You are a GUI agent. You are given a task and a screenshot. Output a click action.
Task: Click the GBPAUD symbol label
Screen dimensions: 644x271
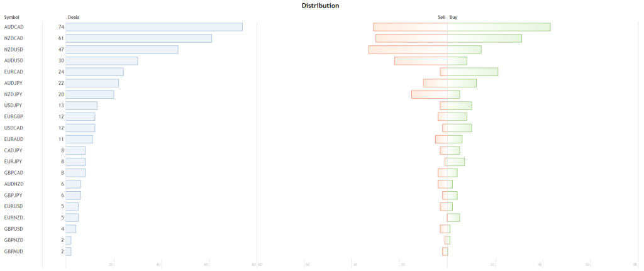(13, 252)
